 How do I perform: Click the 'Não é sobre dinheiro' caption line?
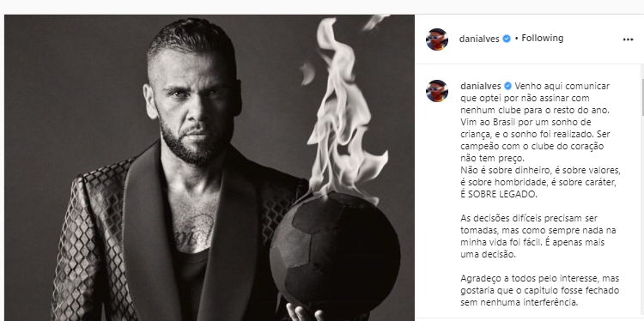(540, 170)
